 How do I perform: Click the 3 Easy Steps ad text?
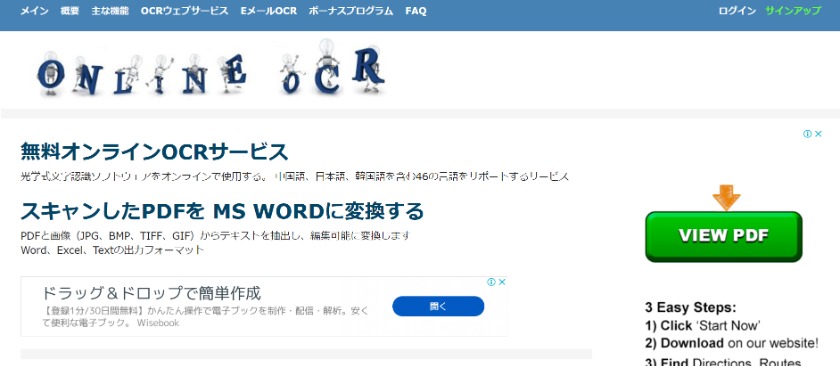(691, 308)
